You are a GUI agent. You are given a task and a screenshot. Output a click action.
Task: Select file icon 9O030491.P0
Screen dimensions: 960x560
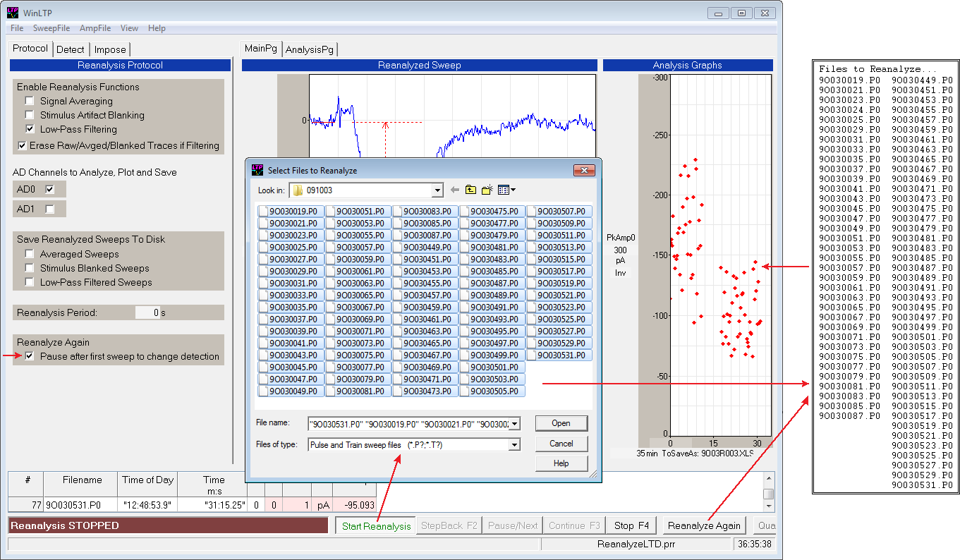465,308
